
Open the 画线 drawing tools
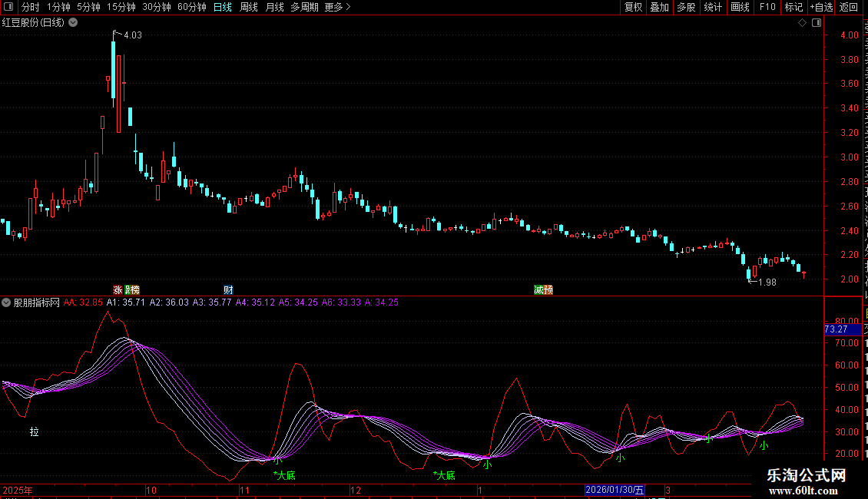740,7
